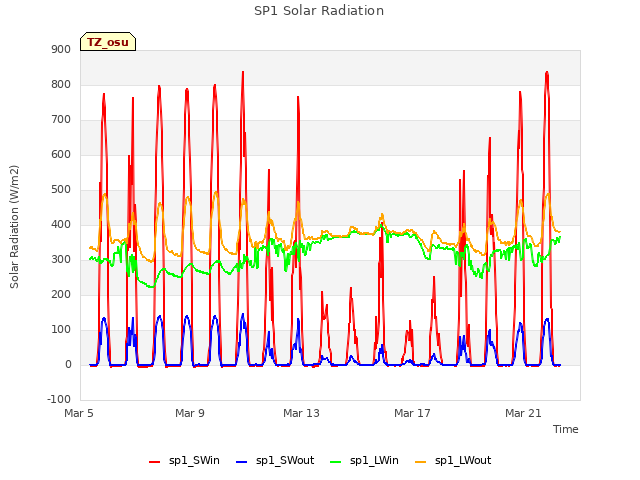Image resolution: width=640 pixels, height=480 pixels.
Task: Click the Time axis label
Action: 566,429
